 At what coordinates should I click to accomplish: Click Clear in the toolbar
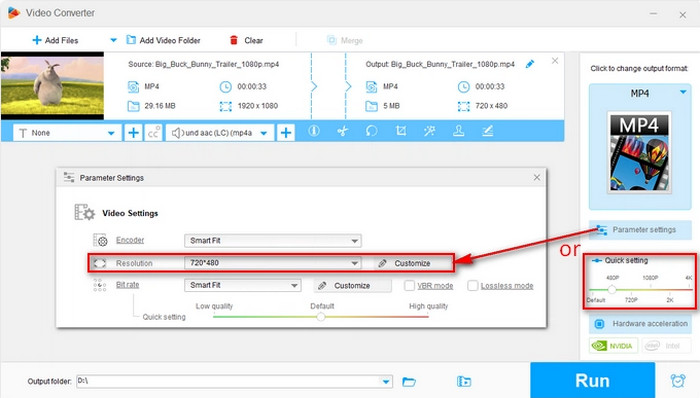(246, 40)
